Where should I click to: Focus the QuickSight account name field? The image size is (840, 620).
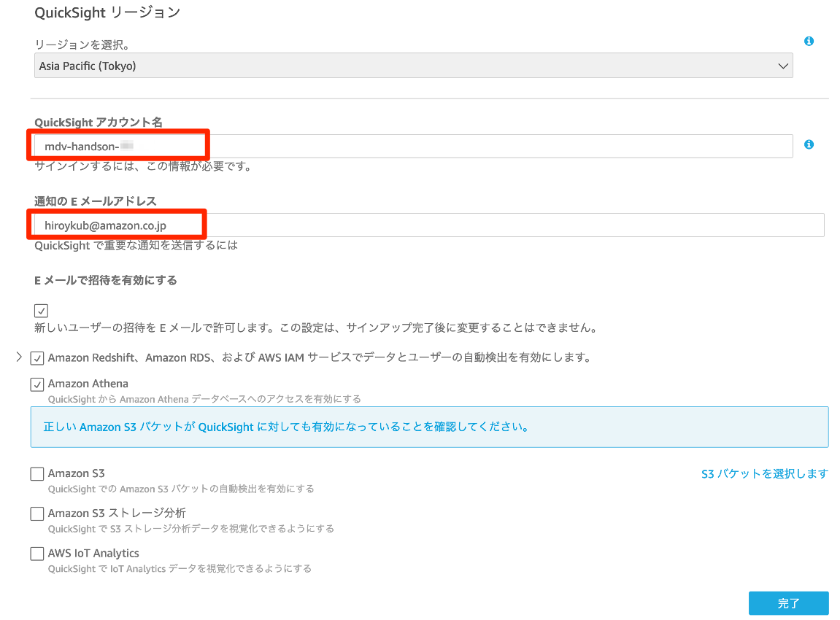click(413, 146)
